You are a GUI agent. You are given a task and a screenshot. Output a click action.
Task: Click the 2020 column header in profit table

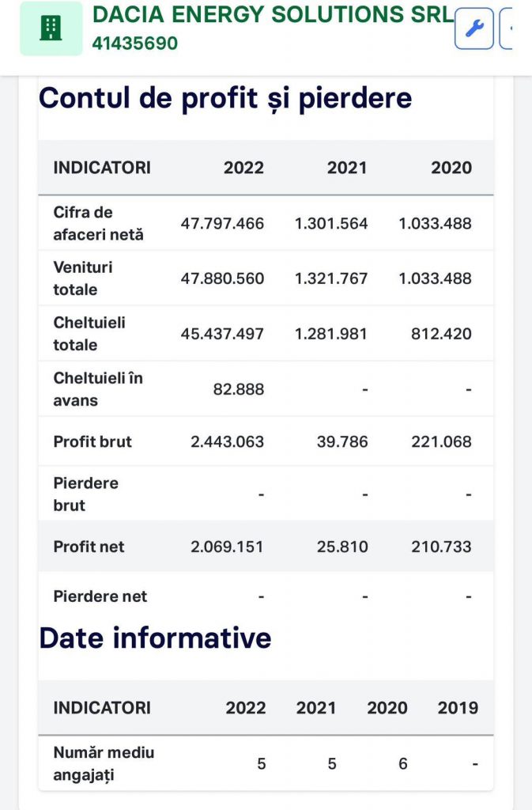[451, 168]
